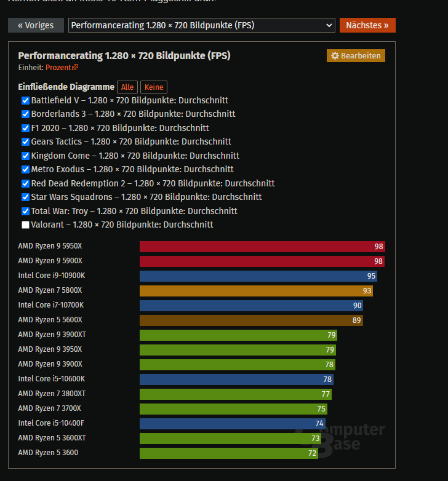Screen dimensions: 448x481
Task: Click the AMD Ryzen 5 3600 label
Action: click(x=48, y=453)
